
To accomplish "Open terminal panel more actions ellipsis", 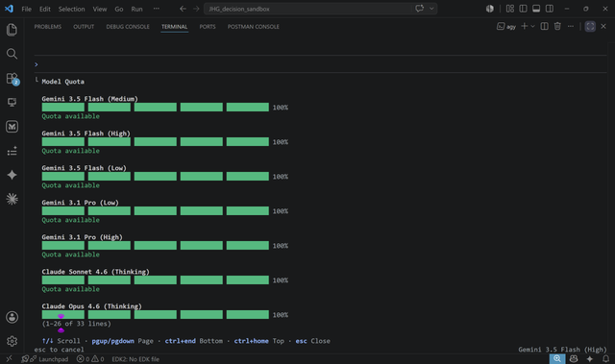I will 571,26.
